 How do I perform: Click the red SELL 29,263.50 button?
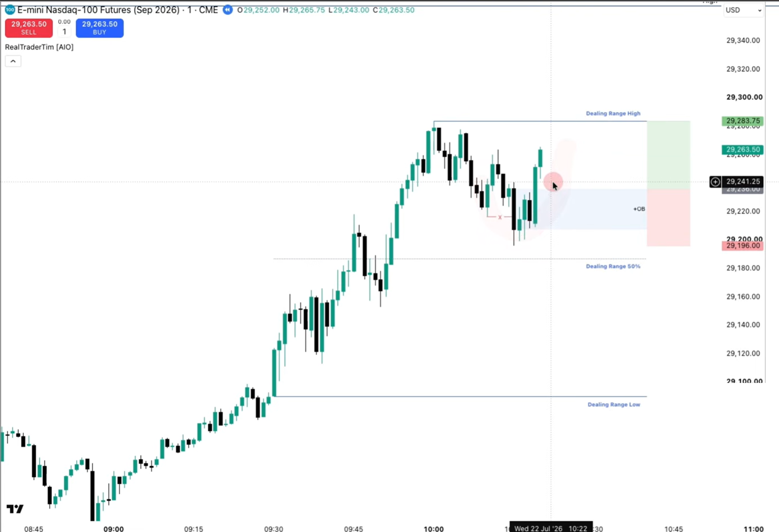[x=28, y=28]
